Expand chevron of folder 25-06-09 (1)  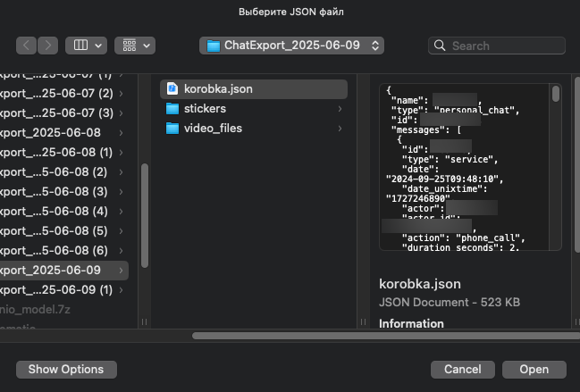click(121, 290)
